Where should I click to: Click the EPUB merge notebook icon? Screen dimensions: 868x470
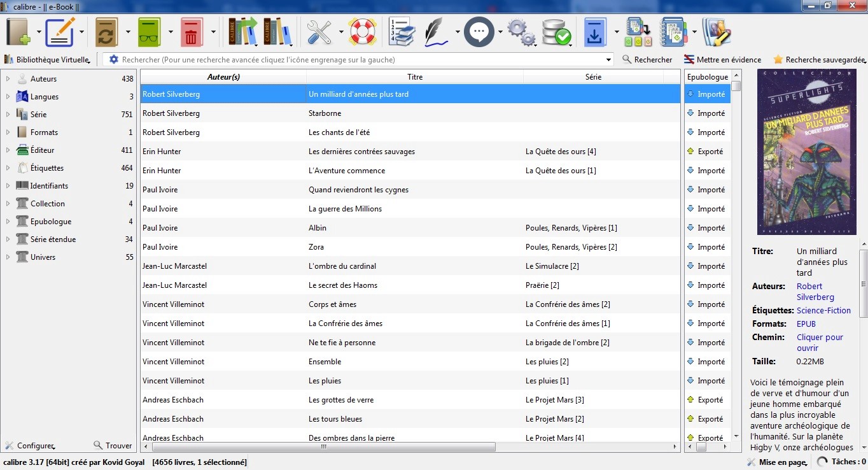pyautogui.click(x=675, y=32)
